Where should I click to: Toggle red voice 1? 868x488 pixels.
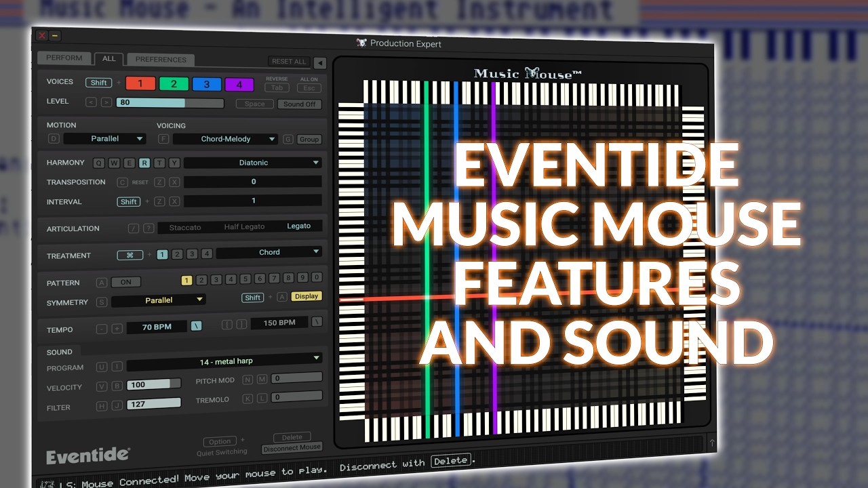pos(140,83)
